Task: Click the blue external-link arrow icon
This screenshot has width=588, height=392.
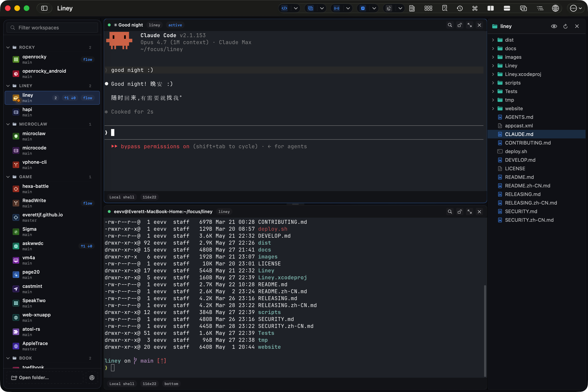Action: click(x=363, y=8)
